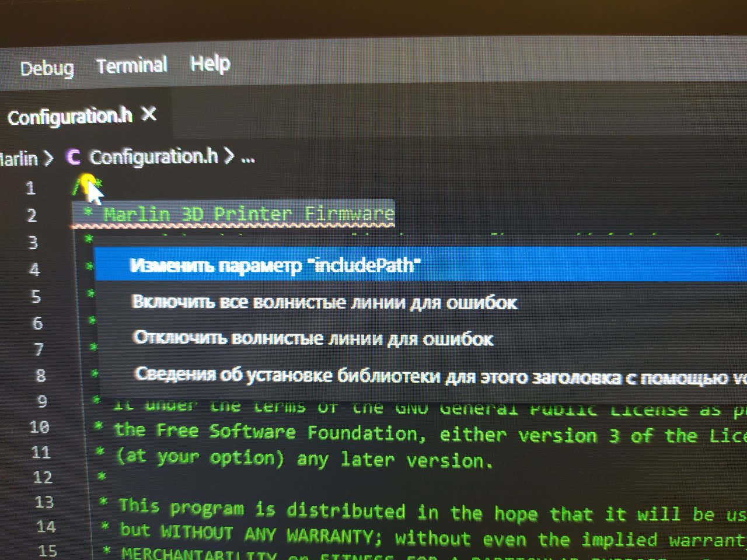Click the line "but WITHOUT ANY WARRANTY"

[x=433, y=535]
